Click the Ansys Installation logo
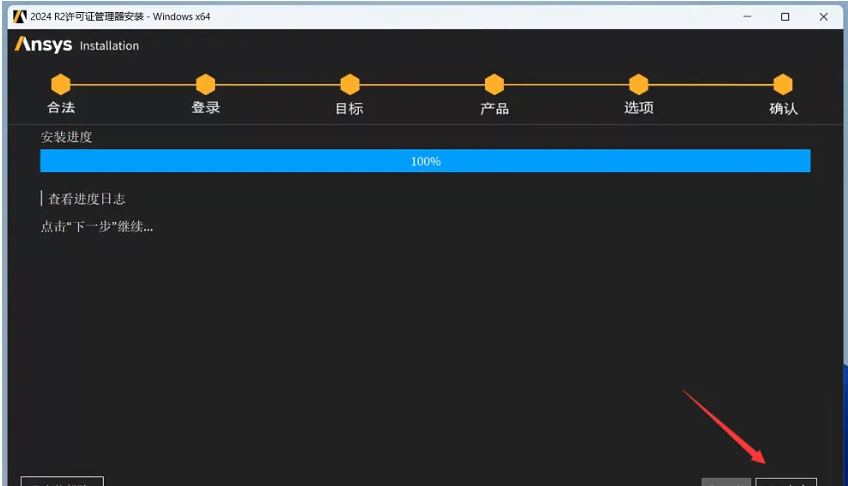848x486 pixels. tap(76, 45)
